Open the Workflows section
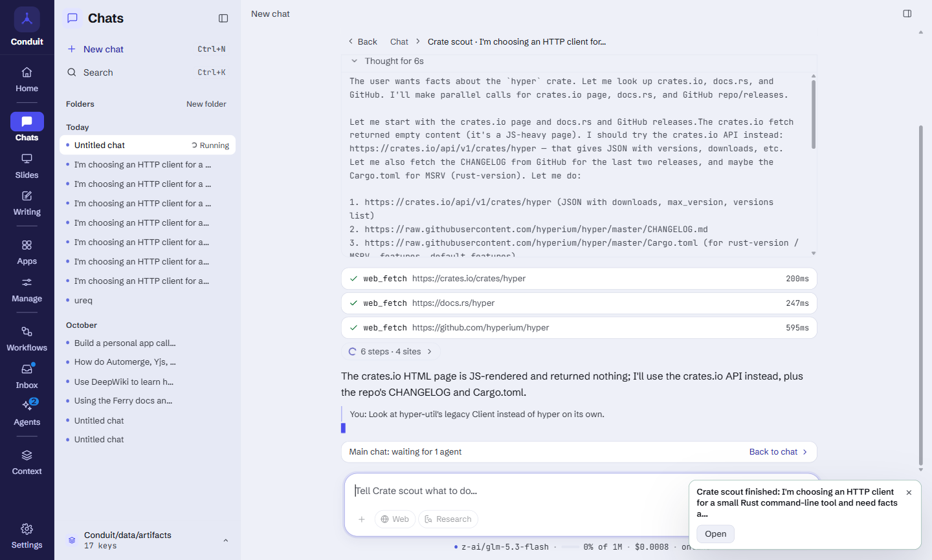The height and width of the screenshot is (560, 932). pyautogui.click(x=27, y=339)
